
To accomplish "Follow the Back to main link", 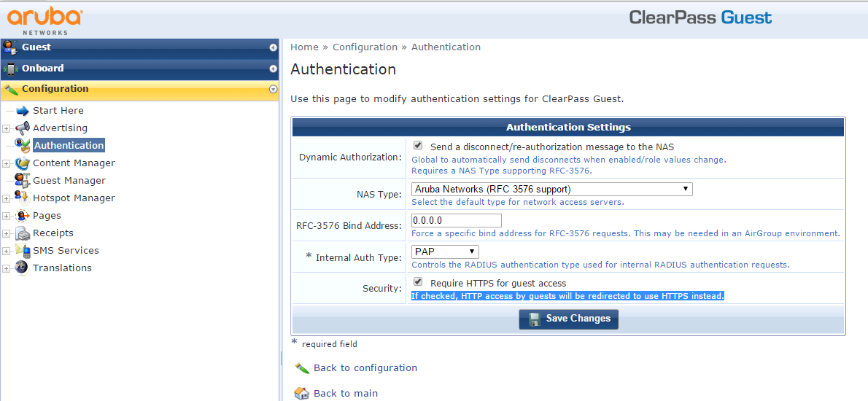I will coord(346,393).
